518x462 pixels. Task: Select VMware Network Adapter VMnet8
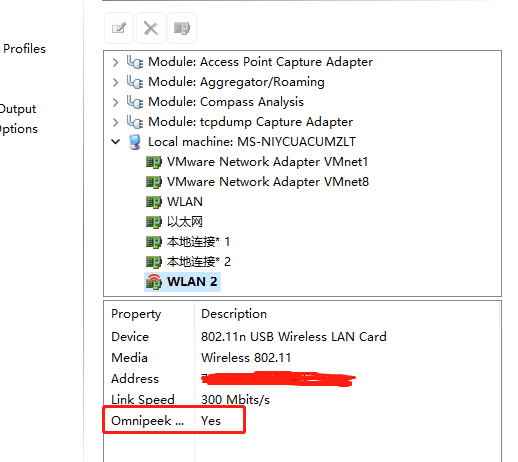click(x=268, y=182)
